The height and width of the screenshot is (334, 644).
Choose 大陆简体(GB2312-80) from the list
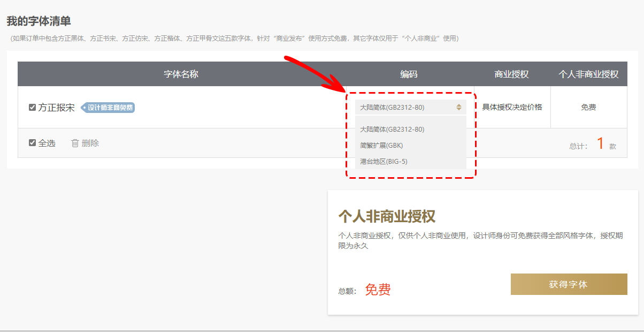(x=392, y=129)
